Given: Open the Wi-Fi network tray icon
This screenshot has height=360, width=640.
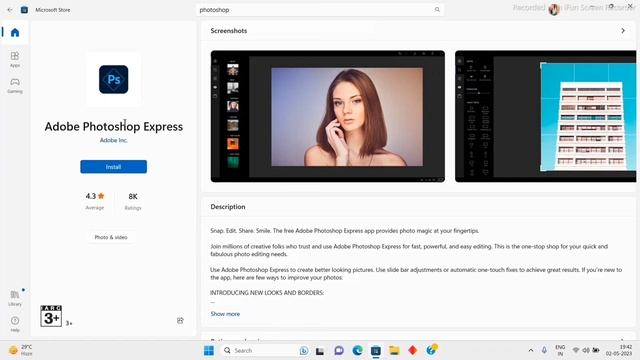Looking at the screenshot, I should (576, 350).
